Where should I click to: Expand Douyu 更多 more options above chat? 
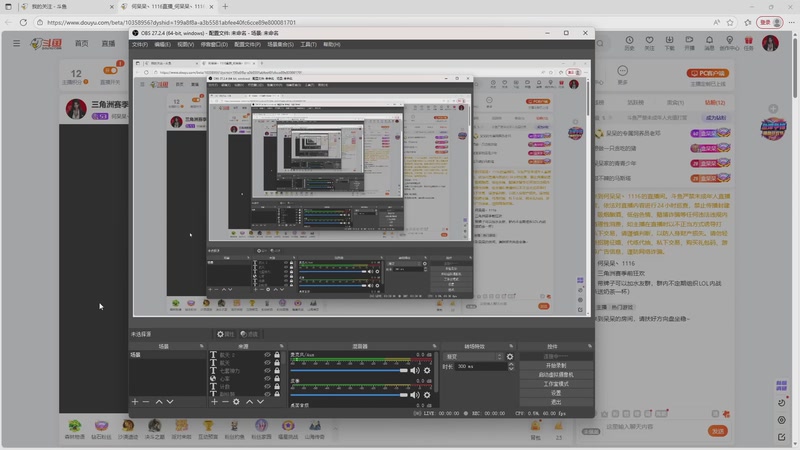[622, 74]
